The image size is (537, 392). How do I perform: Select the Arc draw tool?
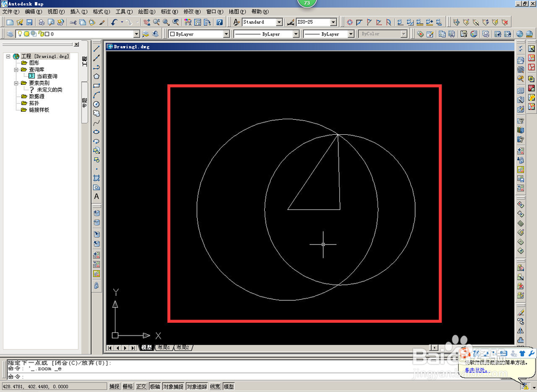97,95
